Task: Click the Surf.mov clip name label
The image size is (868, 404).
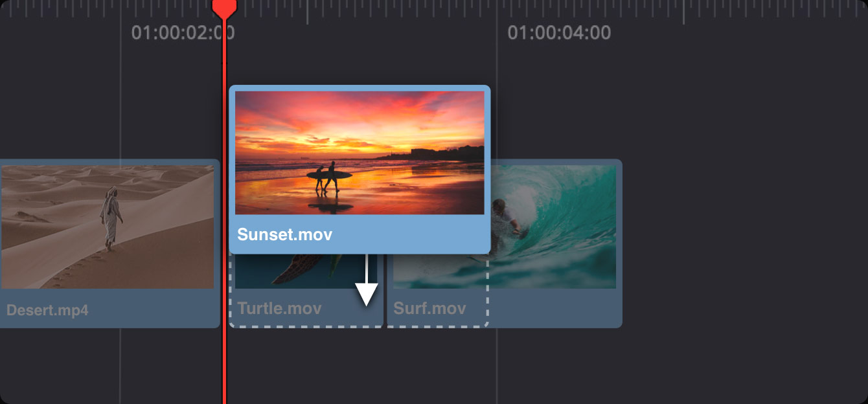Action: [x=429, y=308]
